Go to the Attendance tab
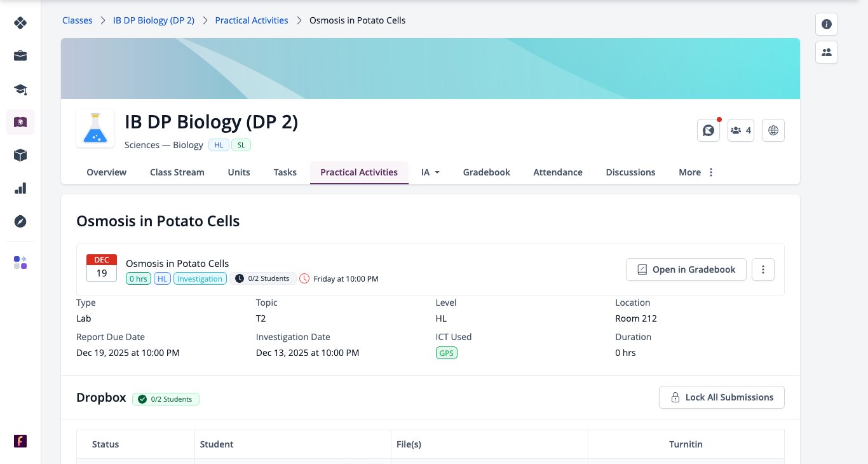Image resolution: width=868 pixels, height=464 pixels. [x=558, y=172]
